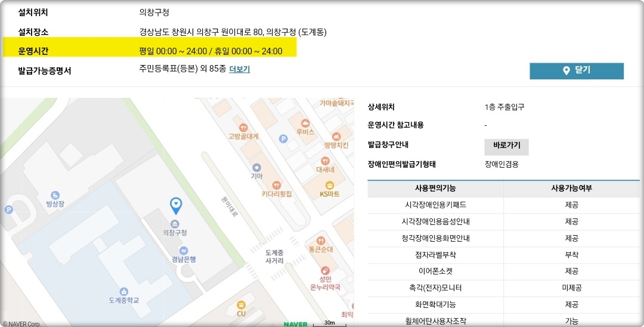
Task: Click the 사용가능여부 column header
Action: point(571,188)
